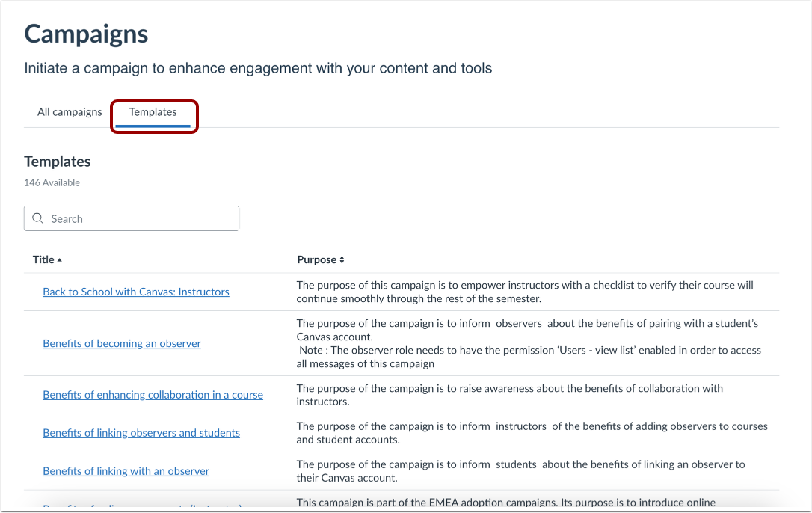Open Back to School with Canvas: Instructors
Viewport: 812px width, 513px height.
136,292
